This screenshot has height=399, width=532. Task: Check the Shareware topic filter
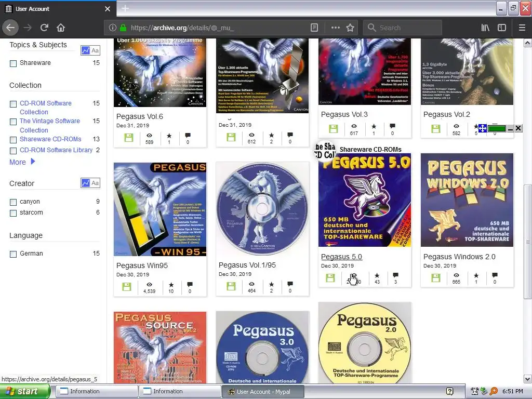[x=13, y=63]
